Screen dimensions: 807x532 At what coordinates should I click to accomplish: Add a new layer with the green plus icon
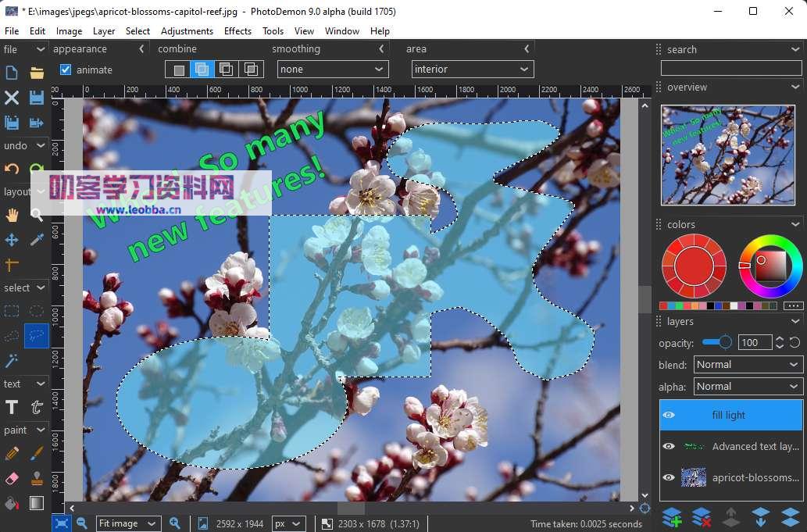(x=670, y=516)
